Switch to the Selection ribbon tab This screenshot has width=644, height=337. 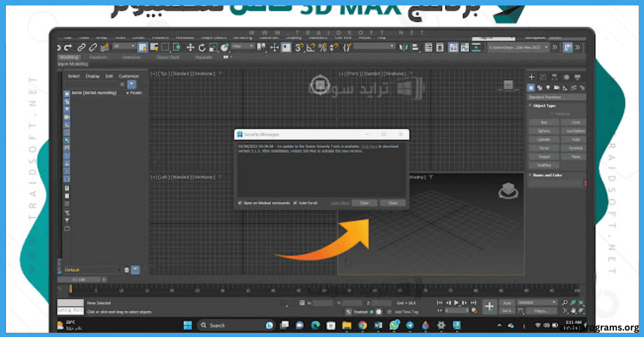[131, 57]
